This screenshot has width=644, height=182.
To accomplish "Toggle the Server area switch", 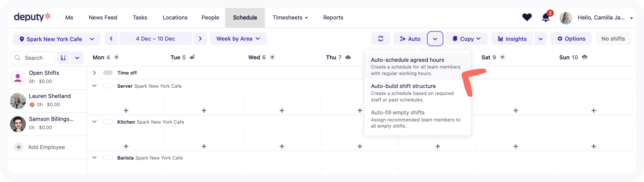I will pyautogui.click(x=108, y=86).
